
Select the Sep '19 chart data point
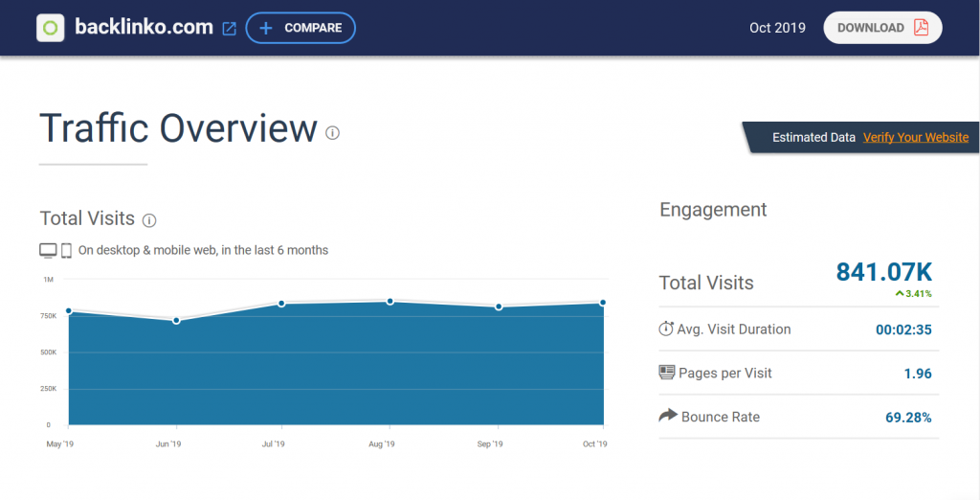[x=498, y=307]
